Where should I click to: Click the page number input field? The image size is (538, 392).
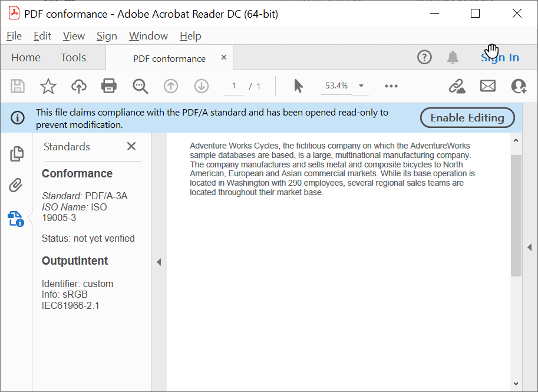point(234,86)
